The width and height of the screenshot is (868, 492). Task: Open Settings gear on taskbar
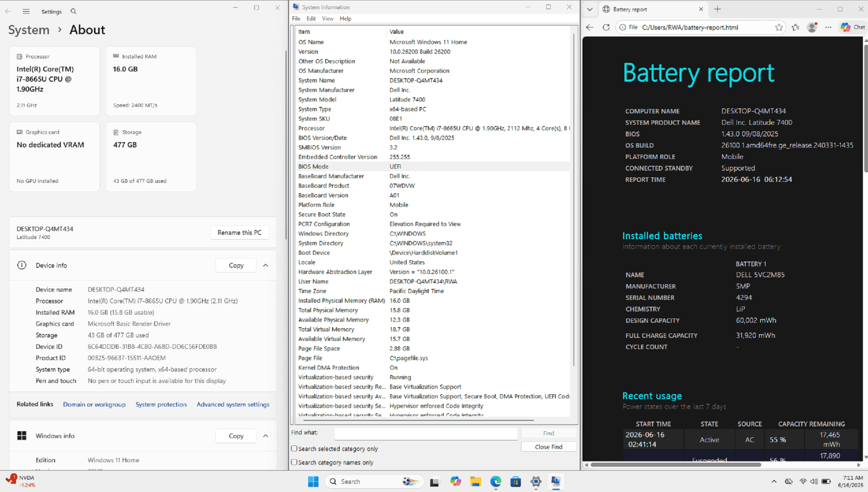tap(536, 482)
